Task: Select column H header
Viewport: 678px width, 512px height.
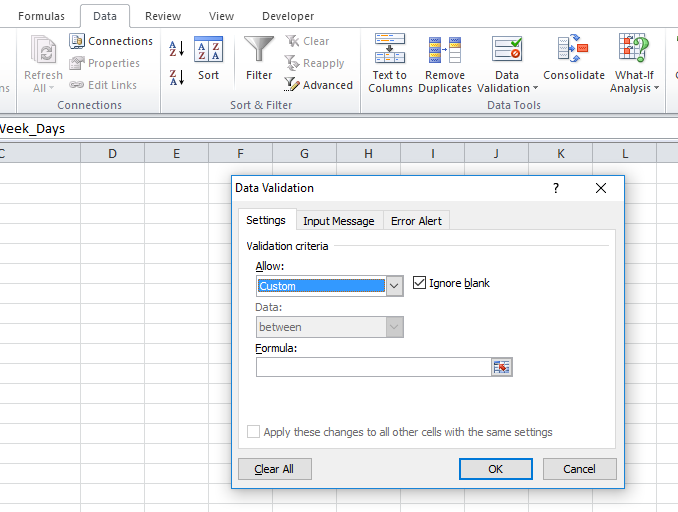Action: click(368, 154)
